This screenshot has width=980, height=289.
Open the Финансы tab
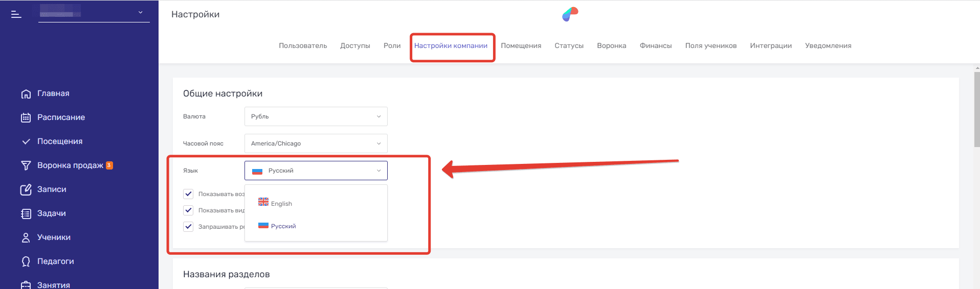pos(655,46)
